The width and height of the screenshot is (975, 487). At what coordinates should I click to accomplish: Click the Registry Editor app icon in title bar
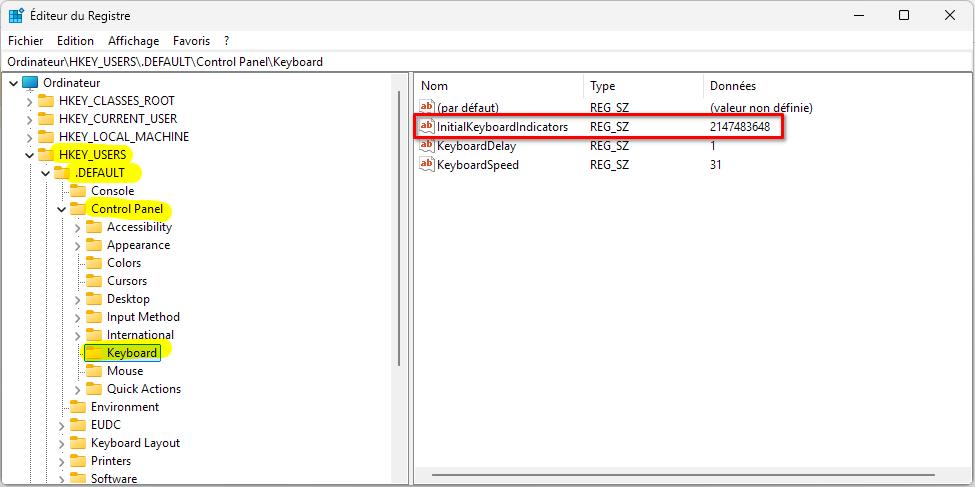click(x=16, y=16)
